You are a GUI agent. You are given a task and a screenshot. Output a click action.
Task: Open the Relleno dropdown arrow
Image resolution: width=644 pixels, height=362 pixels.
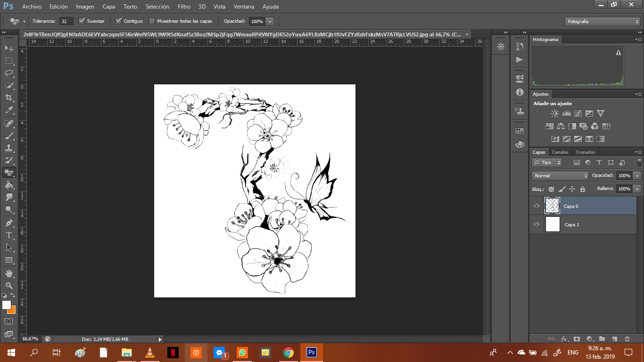637,189
